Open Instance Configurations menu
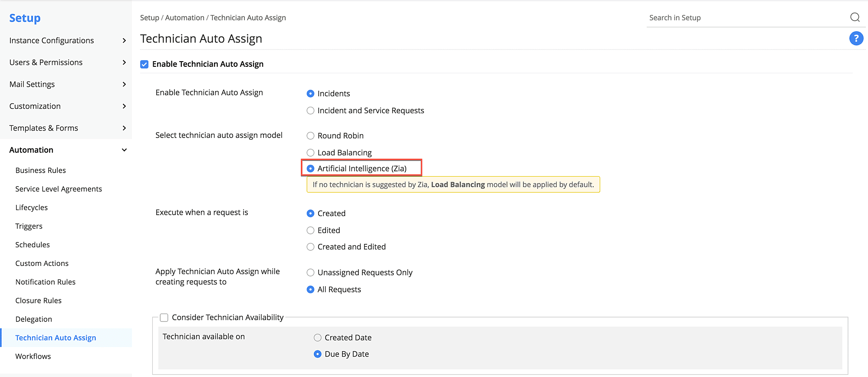This screenshot has width=868, height=377. click(x=52, y=40)
